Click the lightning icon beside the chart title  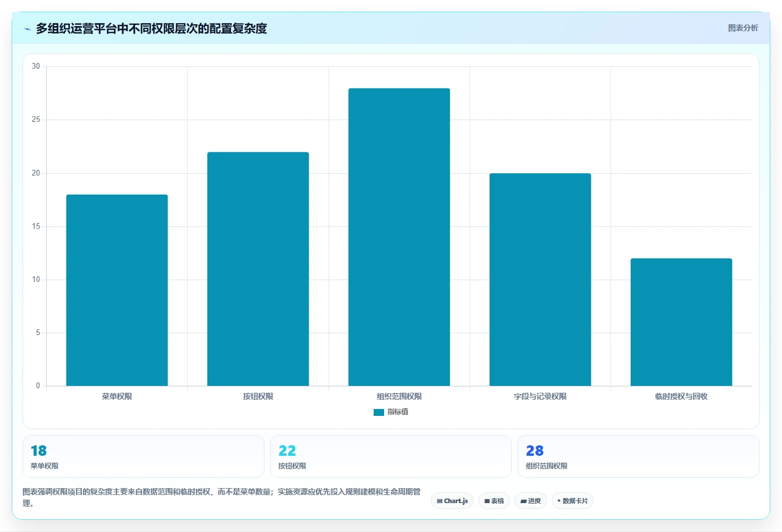click(x=27, y=29)
